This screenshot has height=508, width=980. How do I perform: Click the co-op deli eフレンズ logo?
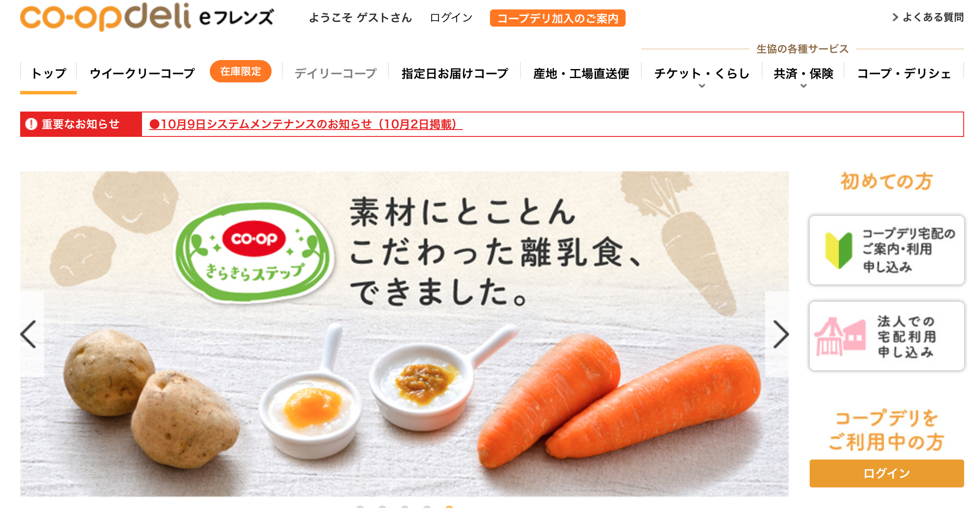point(147,17)
